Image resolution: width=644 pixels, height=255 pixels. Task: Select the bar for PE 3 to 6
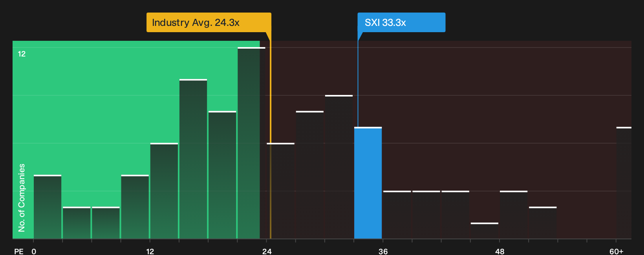(77, 223)
